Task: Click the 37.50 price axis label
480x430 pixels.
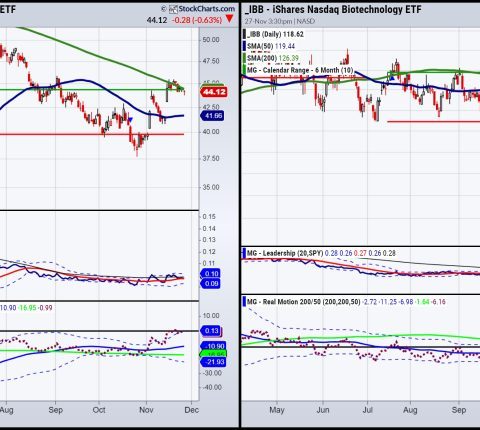Action: [x=211, y=158]
